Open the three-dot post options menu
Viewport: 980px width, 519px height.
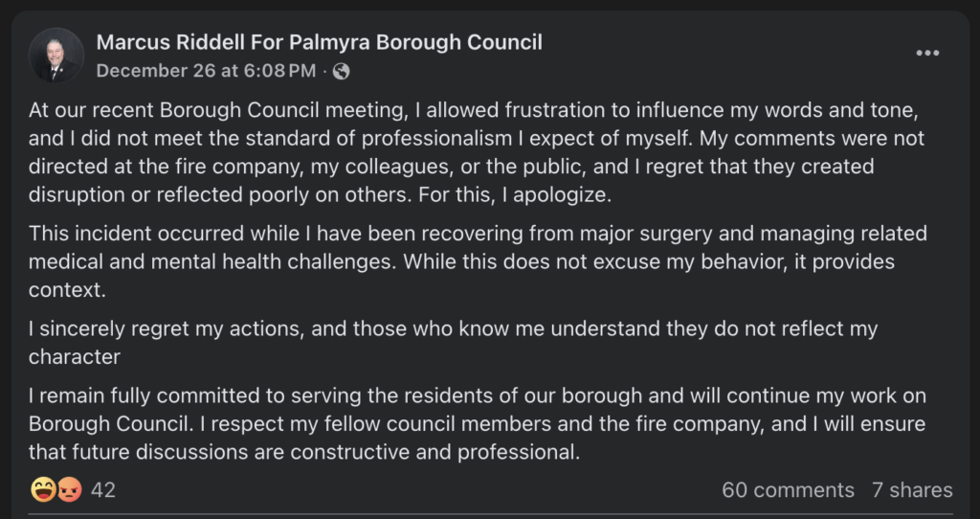(927, 54)
